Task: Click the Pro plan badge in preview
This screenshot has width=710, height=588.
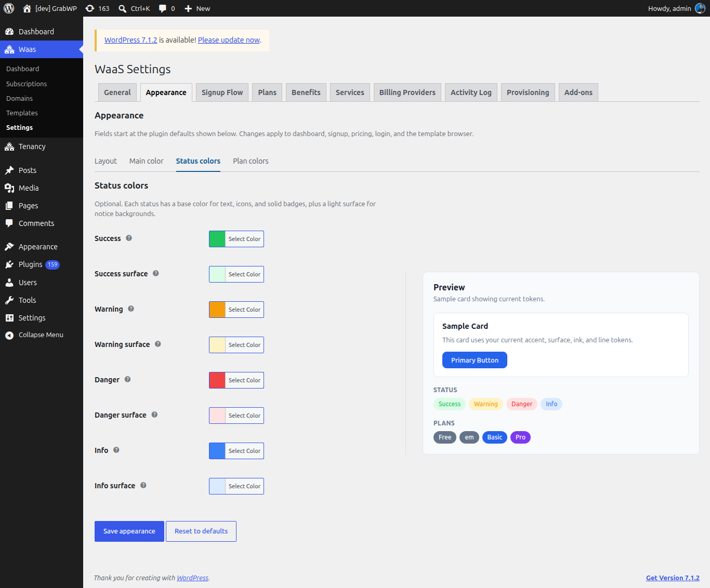Action: (520, 437)
